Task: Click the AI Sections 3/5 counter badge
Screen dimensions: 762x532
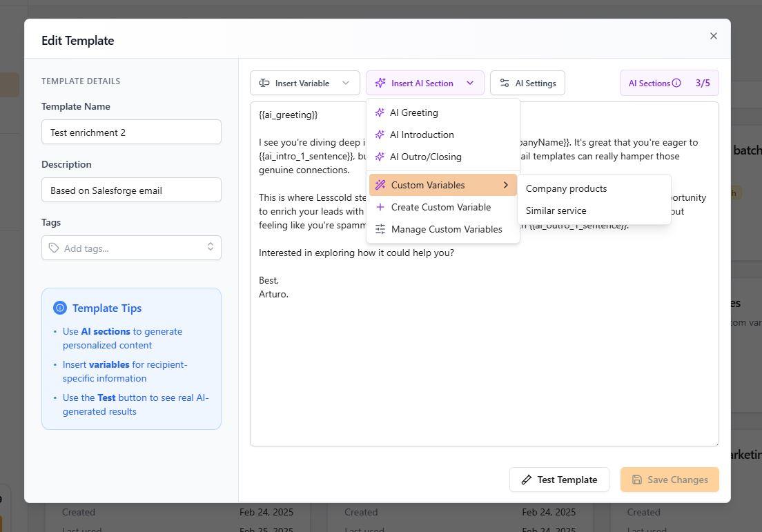Action: pyautogui.click(x=670, y=83)
